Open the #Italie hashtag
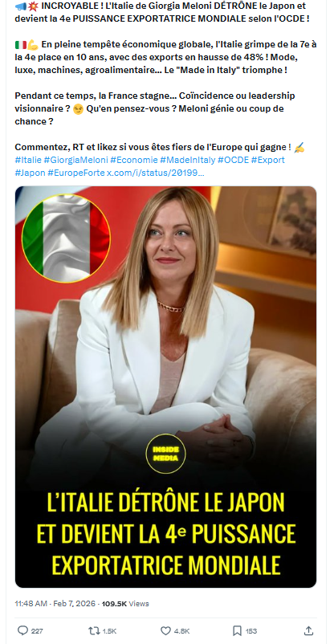 [x=28, y=160]
